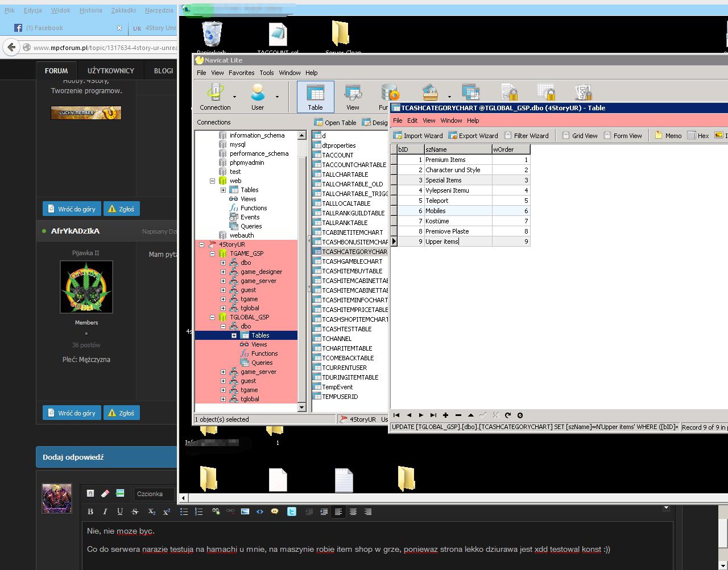Select TACCOUNT table in list

click(338, 155)
